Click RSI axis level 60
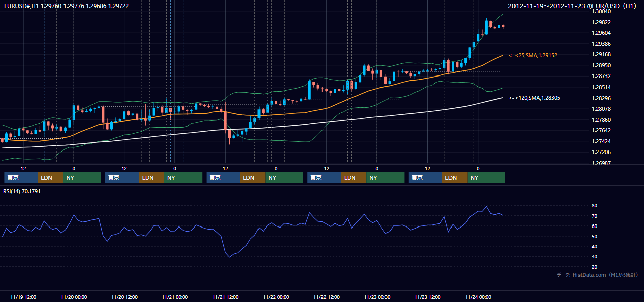644x302 pixels. click(x=595, y=226)
